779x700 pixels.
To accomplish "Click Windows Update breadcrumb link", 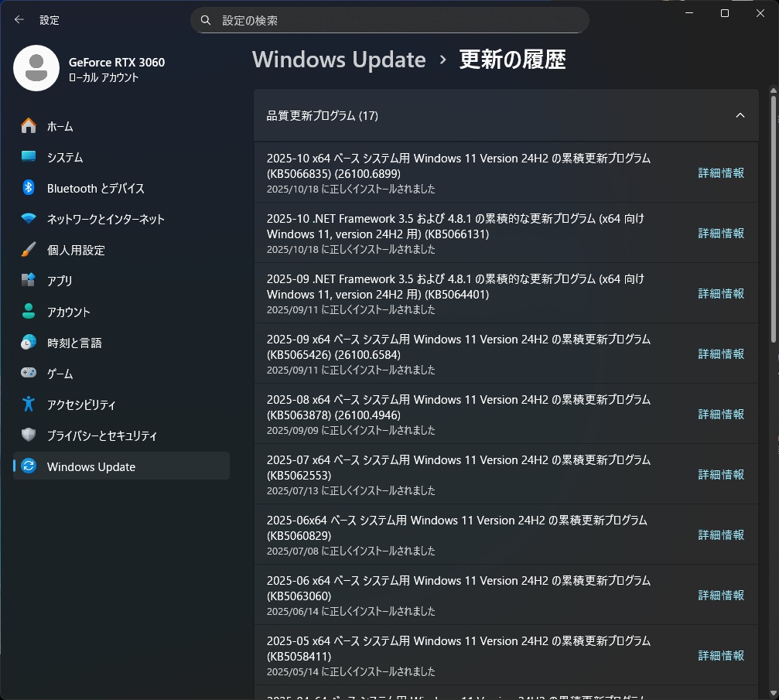I will tap(339, 60).
